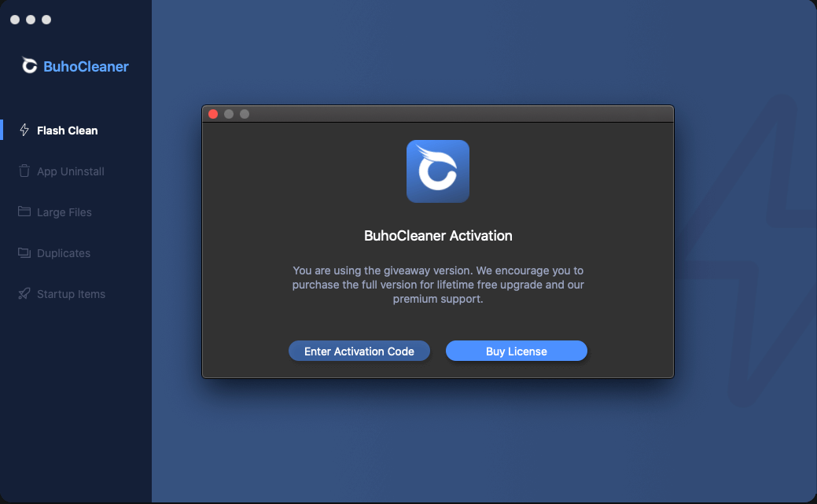Click the trash can App Uninstall icon

(x=24, y=171)
